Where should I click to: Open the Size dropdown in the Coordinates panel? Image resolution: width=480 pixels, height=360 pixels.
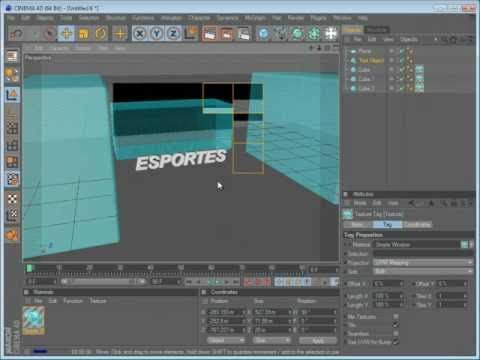point(271,341)
